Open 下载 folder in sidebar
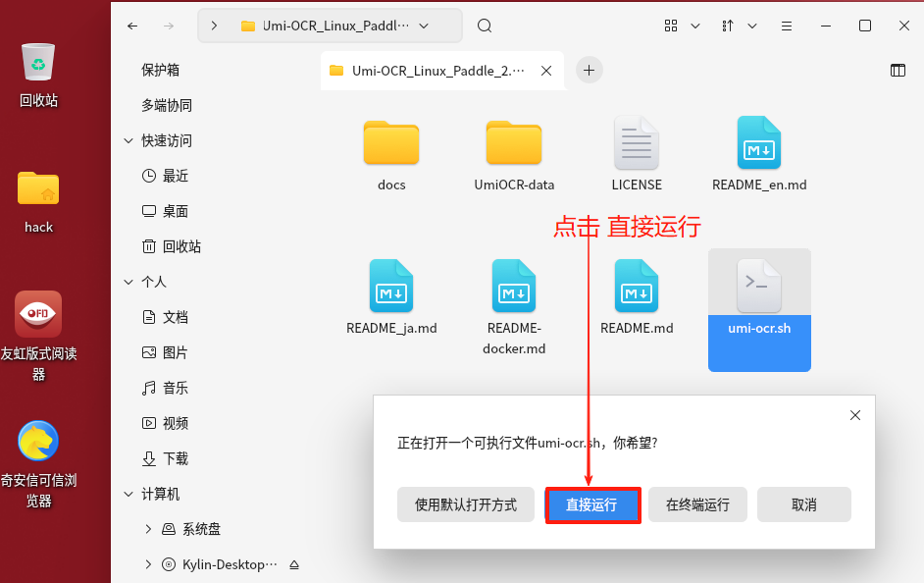Screen dimensions: 924x583 166,458
